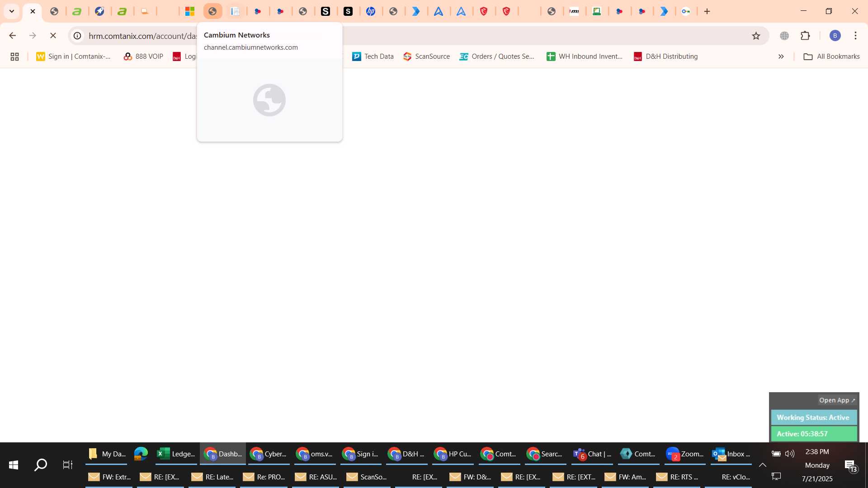Click the Active: 05:38:57 timer bar
Viewport: 868px width, 488px height.
click(814, 434)
